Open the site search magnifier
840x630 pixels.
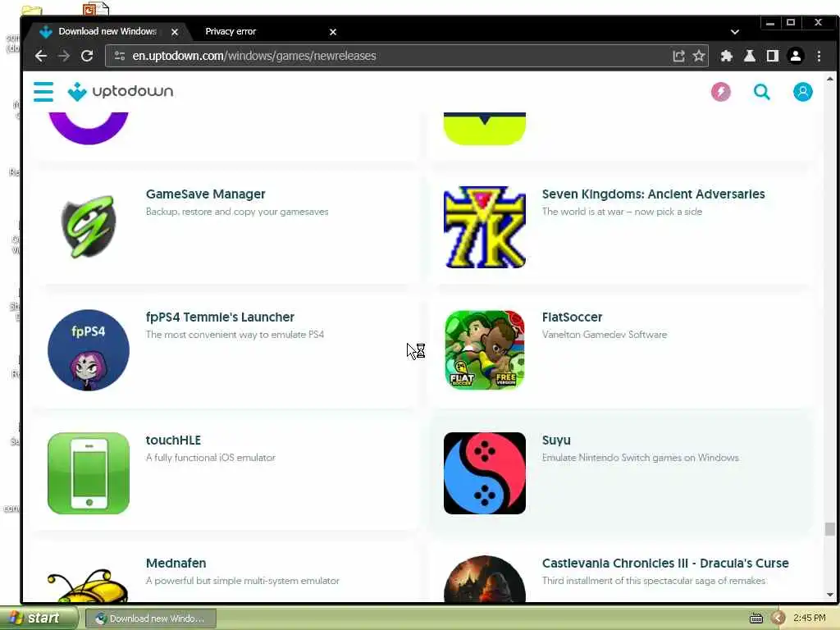(761, 92)
